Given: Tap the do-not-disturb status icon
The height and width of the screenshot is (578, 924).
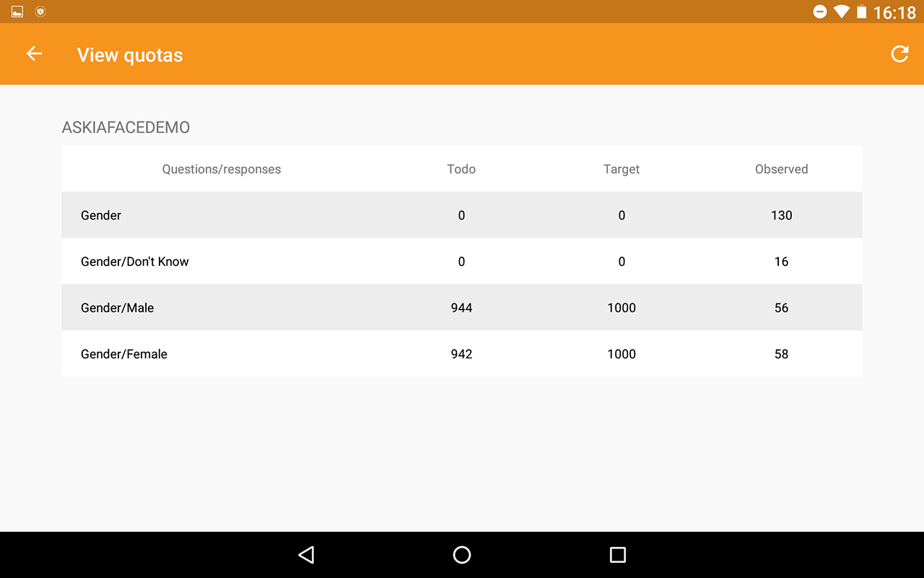Looking at the screenshot, I should [820, 12].
